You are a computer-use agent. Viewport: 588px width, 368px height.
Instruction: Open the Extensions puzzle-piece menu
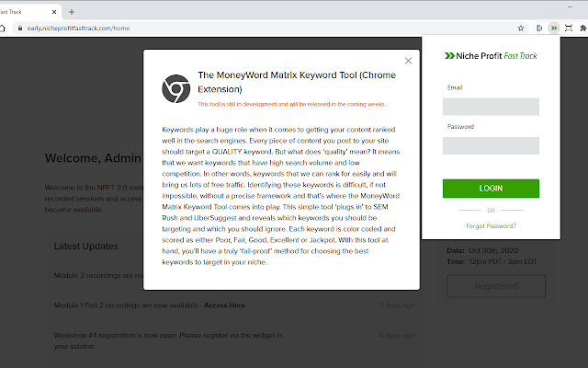tap(582, 29)
